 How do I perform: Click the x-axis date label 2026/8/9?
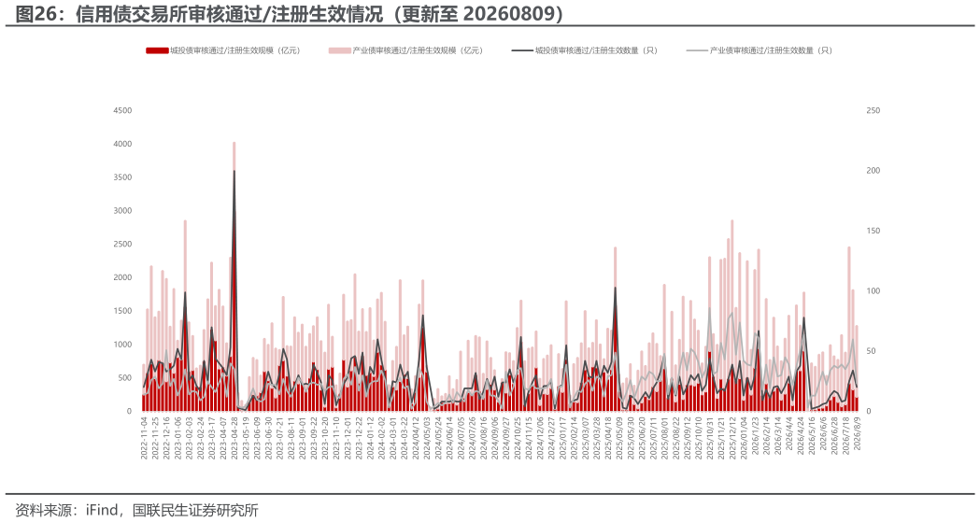(x=857, y=434)
